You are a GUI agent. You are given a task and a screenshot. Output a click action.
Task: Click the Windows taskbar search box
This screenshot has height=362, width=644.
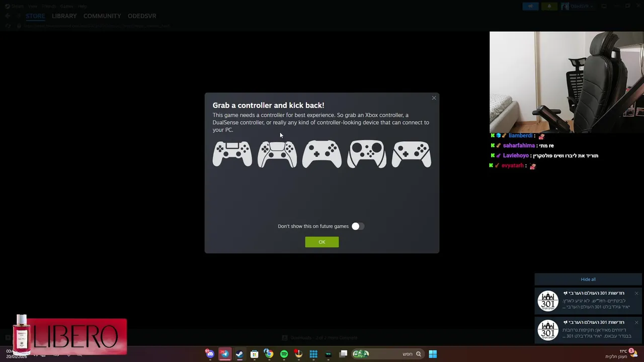click(x=387, y=354)
